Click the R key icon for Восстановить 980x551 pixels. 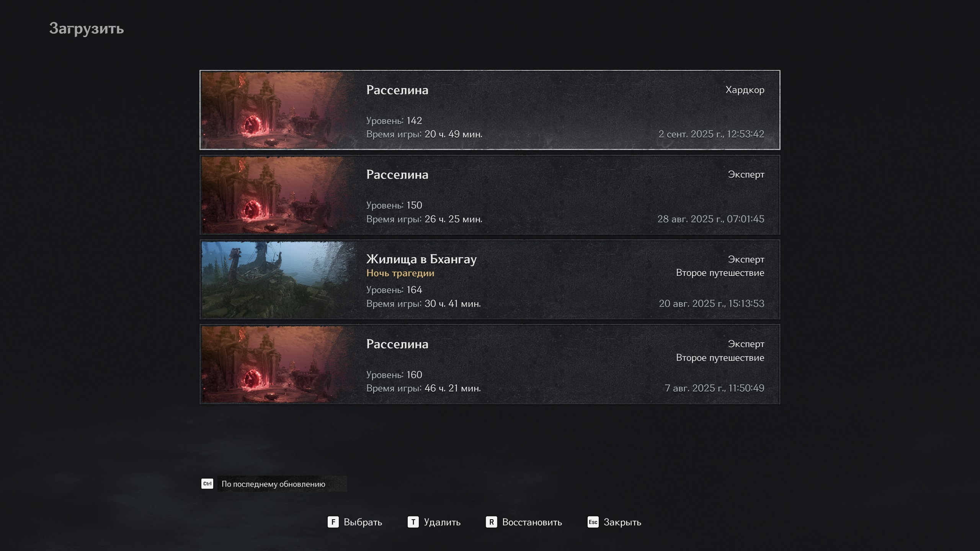[492, 522]
